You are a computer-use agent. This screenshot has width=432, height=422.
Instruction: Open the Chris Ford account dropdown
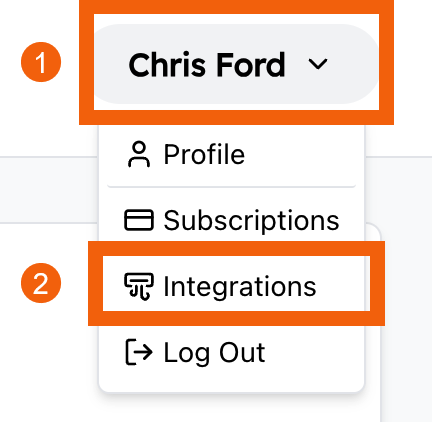coord(236,64)
